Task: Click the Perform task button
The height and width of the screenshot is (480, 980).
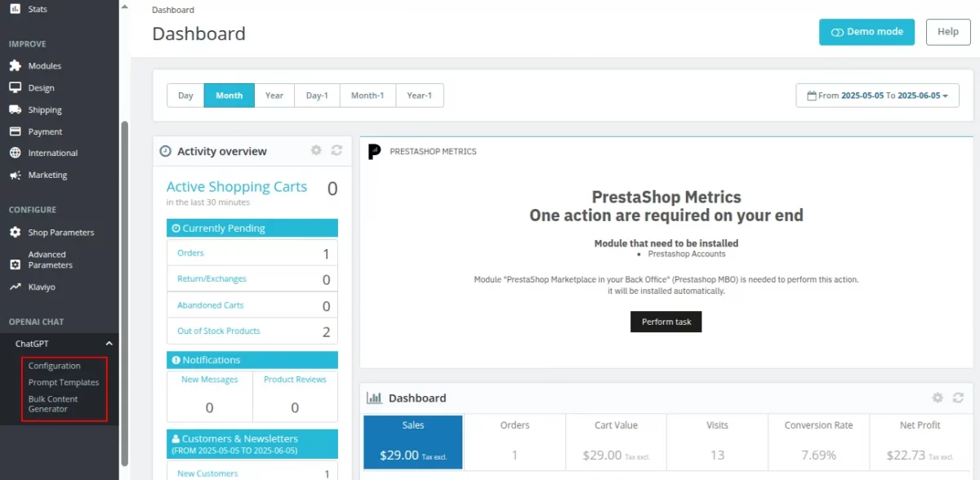Action: pos(666,322)
